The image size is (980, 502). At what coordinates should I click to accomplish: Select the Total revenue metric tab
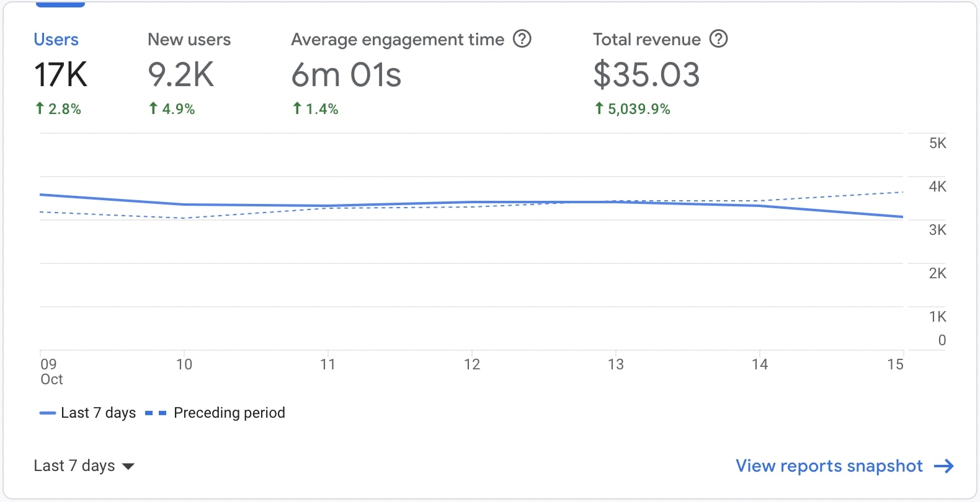click(660, 73)
